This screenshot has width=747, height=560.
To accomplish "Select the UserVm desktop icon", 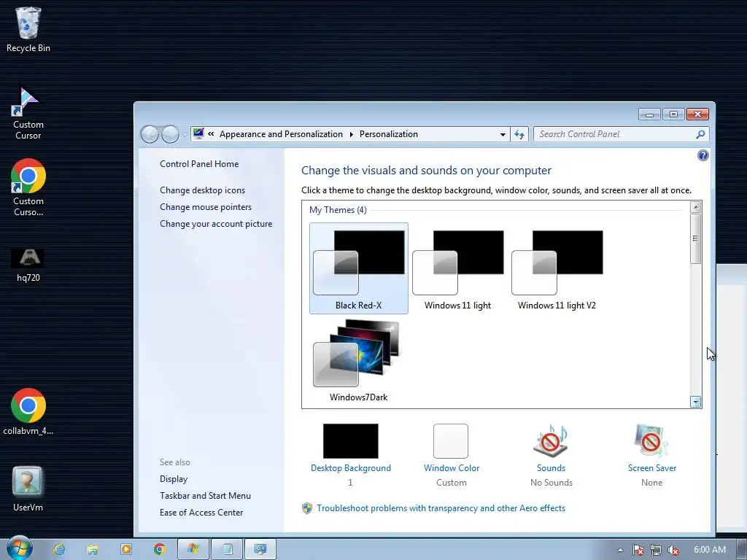I will tap(28, 489).
